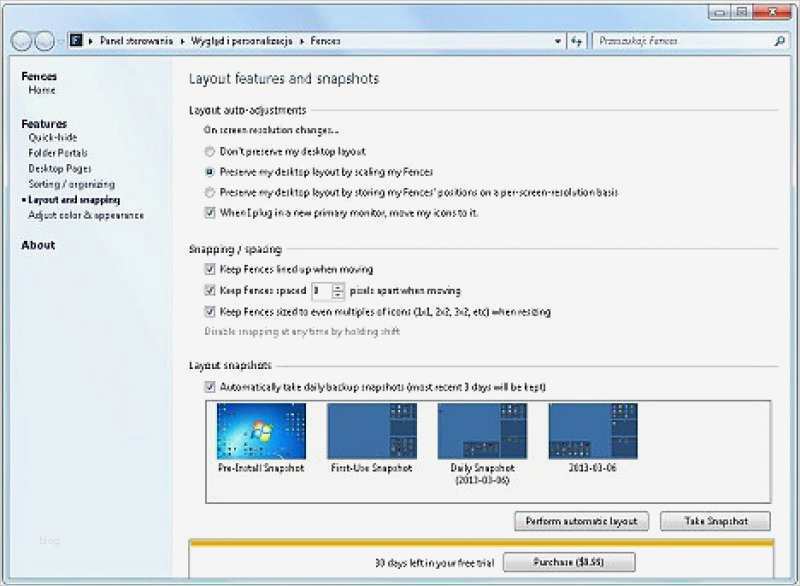Click the Fences icon in the address bar

pos(76,40)
